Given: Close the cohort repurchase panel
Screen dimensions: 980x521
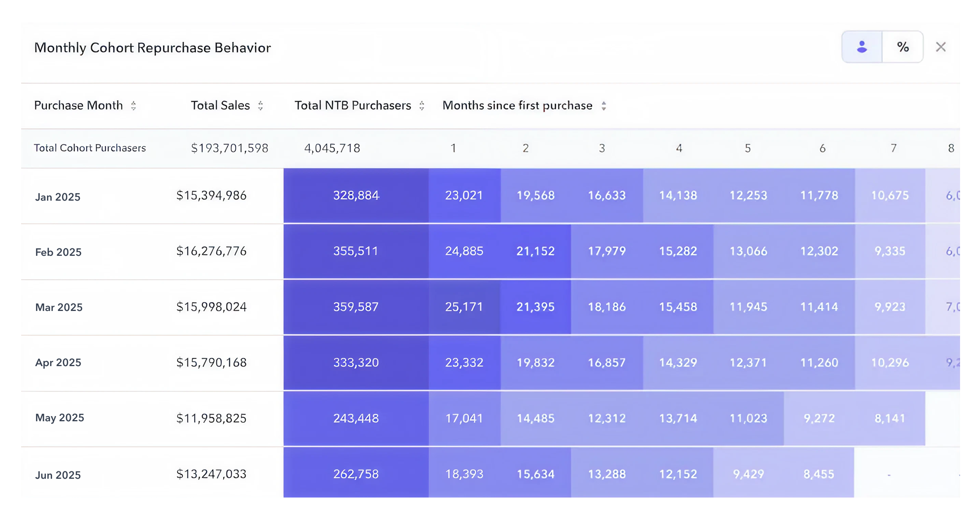Looking at the screenshot, I should point(940,47).
